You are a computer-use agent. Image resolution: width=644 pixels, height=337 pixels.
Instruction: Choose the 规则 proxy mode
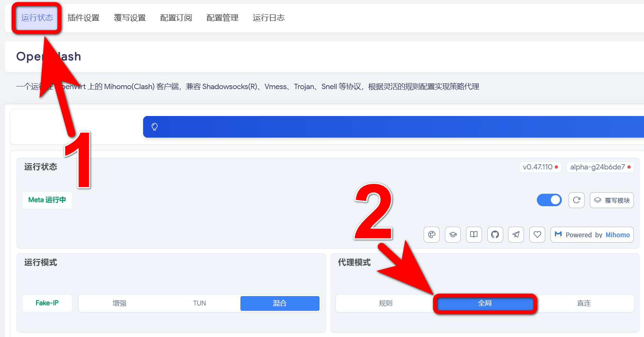(x=385, y=303)
